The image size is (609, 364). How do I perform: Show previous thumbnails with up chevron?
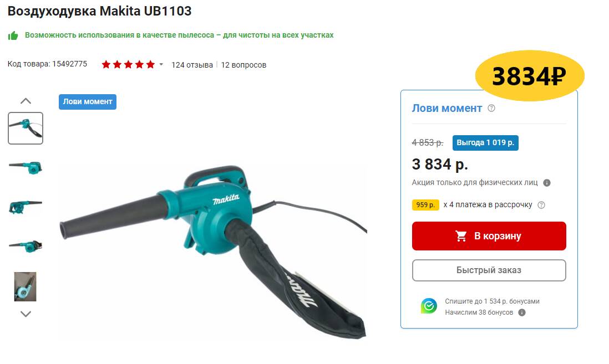(26, 101)
